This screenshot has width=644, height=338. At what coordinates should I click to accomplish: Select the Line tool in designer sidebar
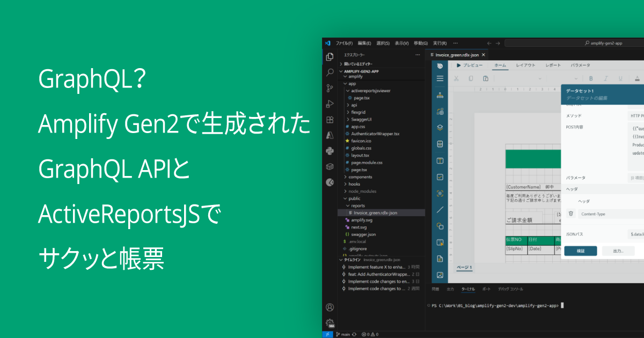(440, 209)
